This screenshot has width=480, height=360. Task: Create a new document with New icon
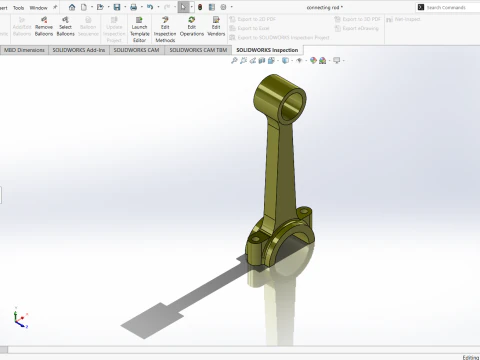pyautogui.click(x=84, y=7)
